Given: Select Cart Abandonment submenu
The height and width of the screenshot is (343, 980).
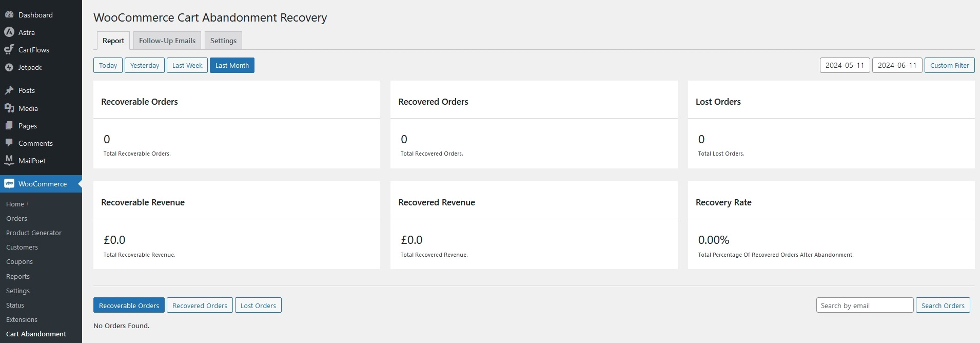Looking at the screenshot, I should (36, 334).
